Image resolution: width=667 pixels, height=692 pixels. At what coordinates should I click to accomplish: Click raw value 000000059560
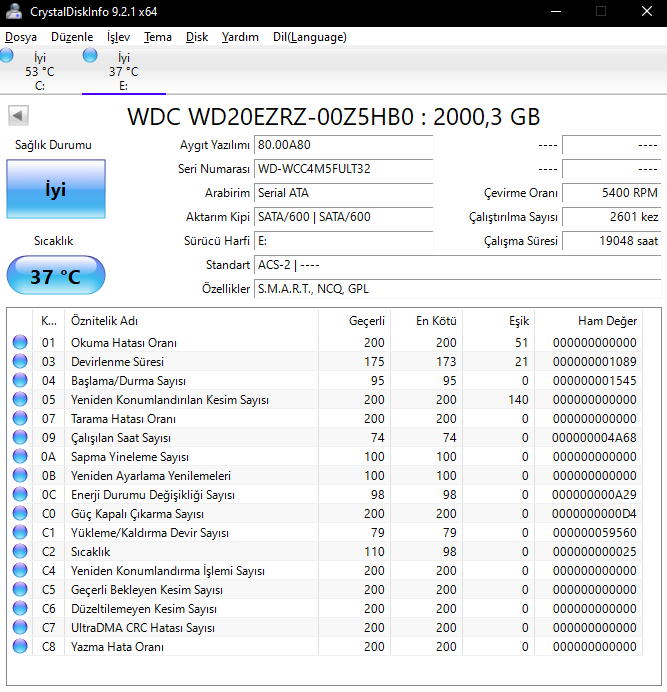[x=594, y=532]
